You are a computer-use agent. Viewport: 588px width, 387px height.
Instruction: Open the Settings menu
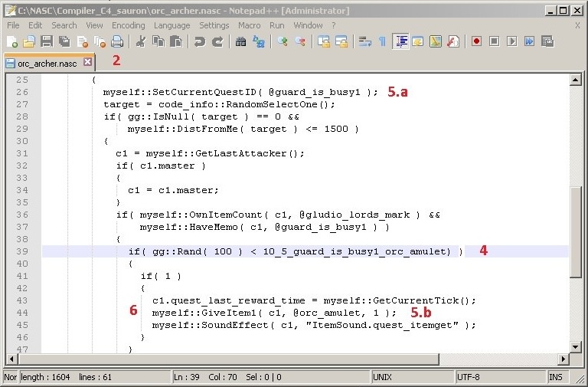214,25
